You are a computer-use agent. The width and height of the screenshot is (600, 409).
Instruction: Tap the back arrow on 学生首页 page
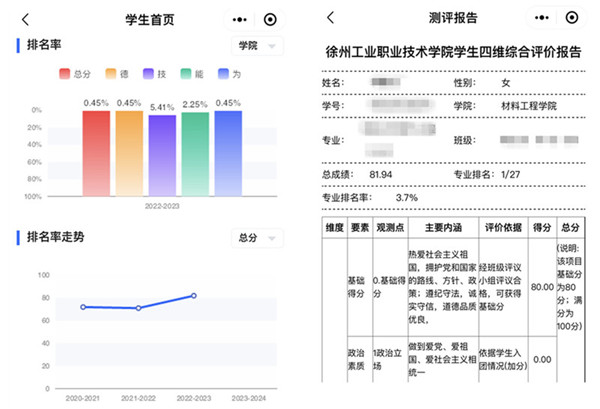coord(26,18)
